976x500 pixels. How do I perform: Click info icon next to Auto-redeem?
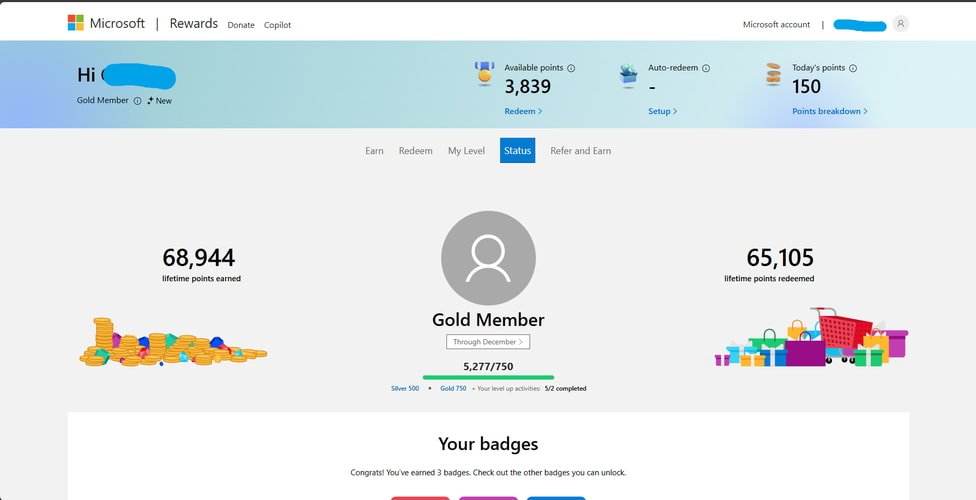[706, 68]
